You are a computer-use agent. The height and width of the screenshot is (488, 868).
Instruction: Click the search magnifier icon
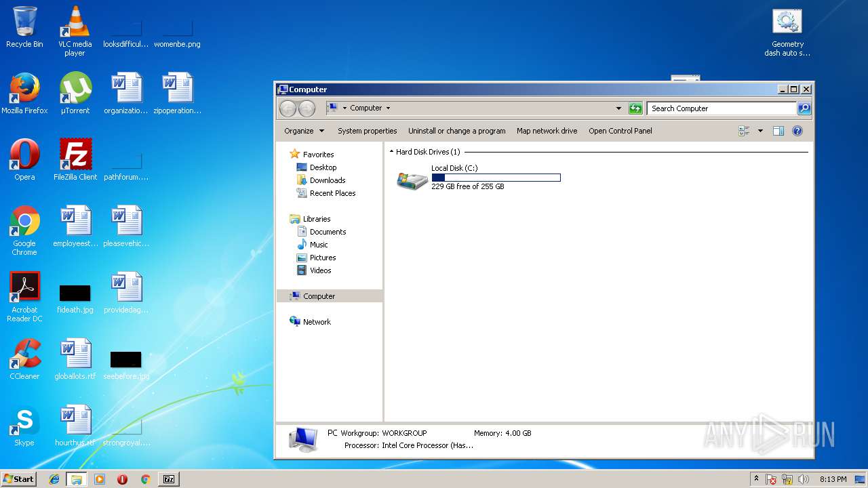804,108
